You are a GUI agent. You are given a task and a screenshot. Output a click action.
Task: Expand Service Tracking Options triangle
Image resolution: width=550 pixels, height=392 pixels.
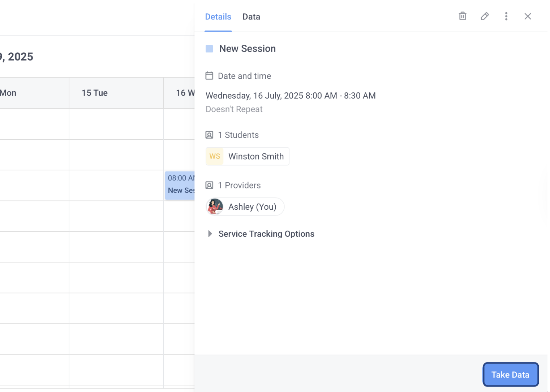(210, 234)
